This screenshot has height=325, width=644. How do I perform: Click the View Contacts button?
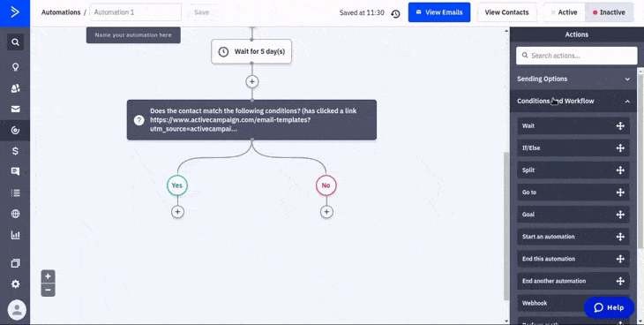tap(507, 12)
